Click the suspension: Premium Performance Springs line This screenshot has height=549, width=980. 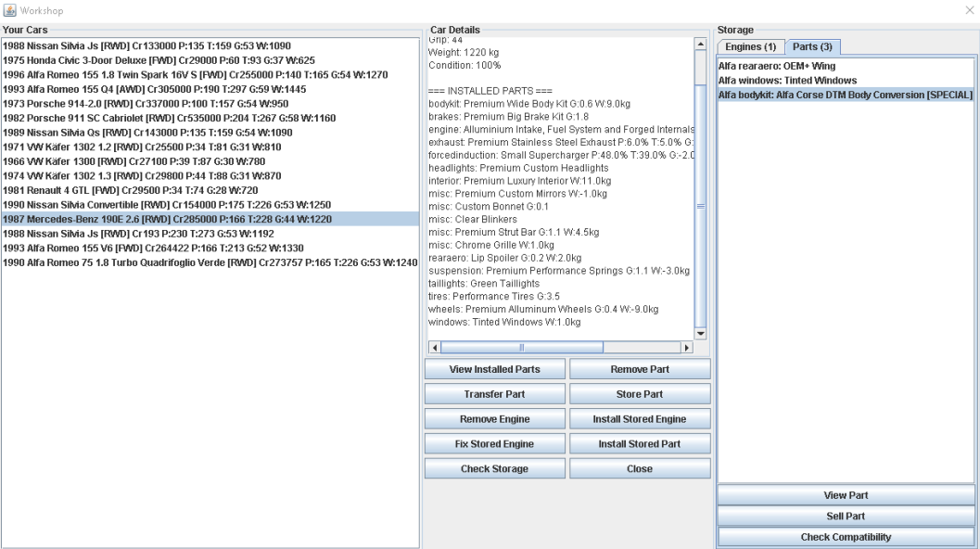(x=559, y=271)
